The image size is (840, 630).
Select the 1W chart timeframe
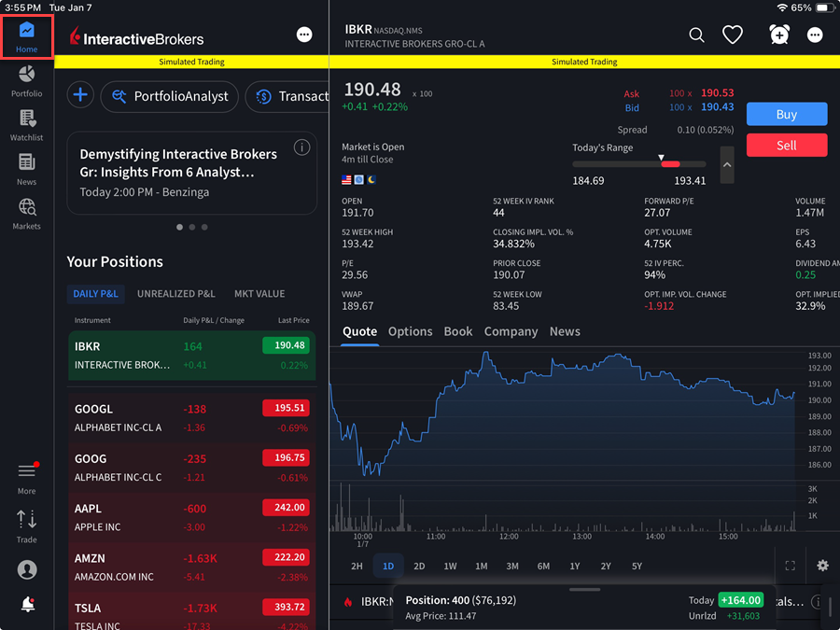[x=450, y=567]
